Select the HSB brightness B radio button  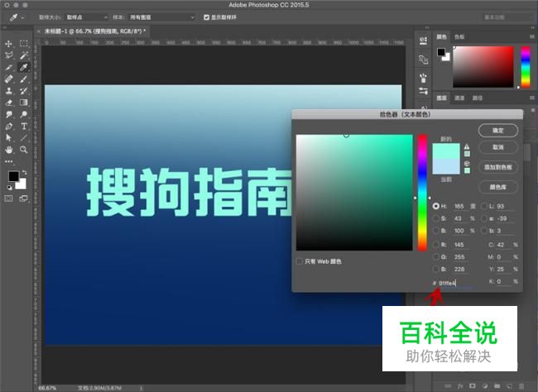pos(435,231)
